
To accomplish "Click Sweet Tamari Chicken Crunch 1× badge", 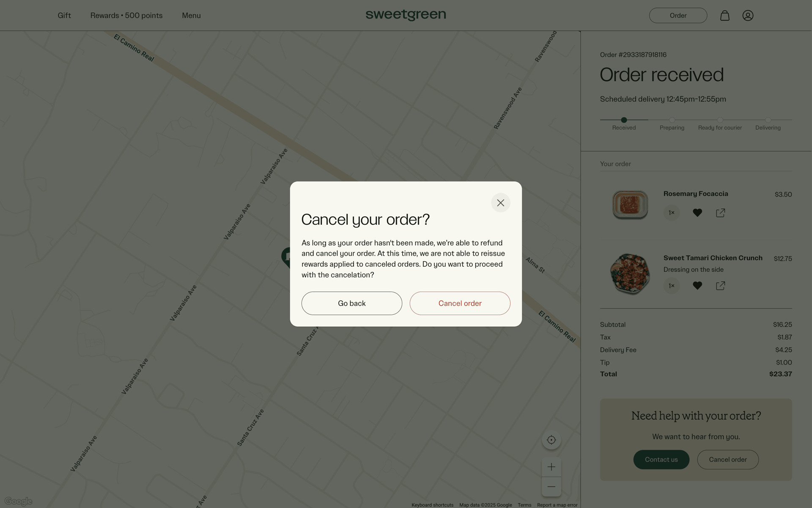I will pyautogui.click(x=672, y=286).
